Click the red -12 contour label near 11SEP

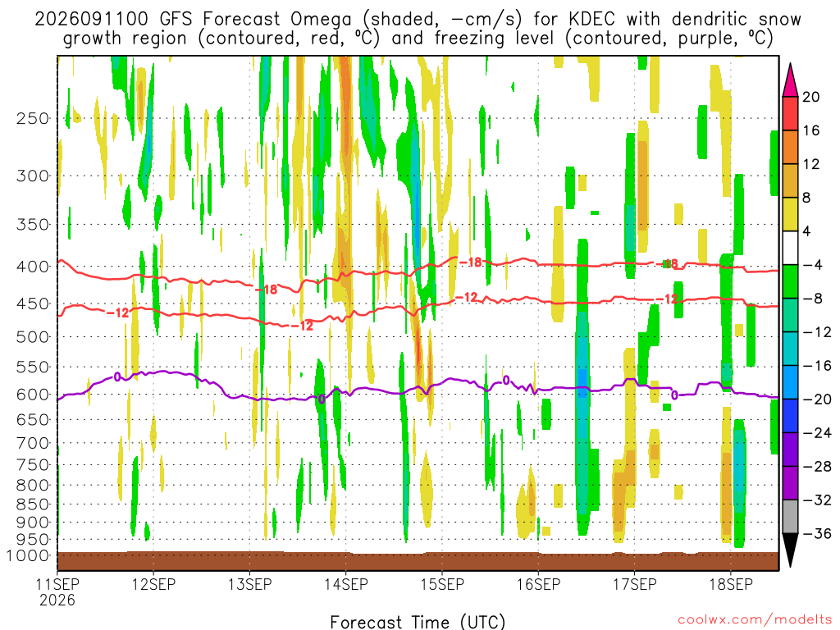(x=118, y=313)
